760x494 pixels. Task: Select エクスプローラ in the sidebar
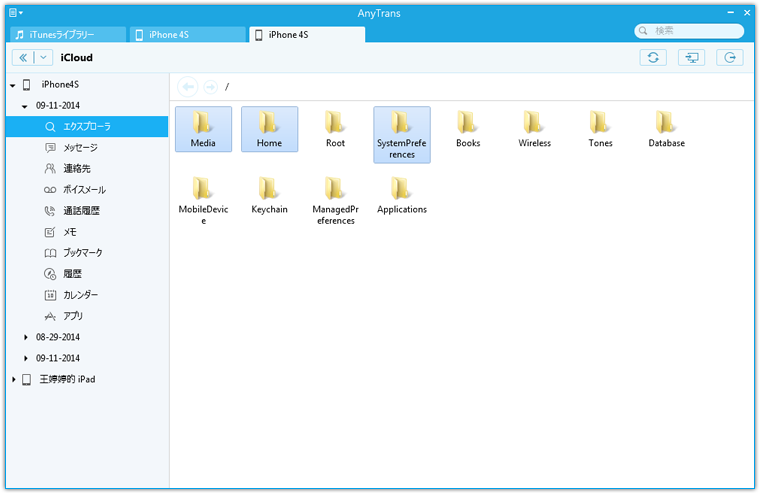87,127
